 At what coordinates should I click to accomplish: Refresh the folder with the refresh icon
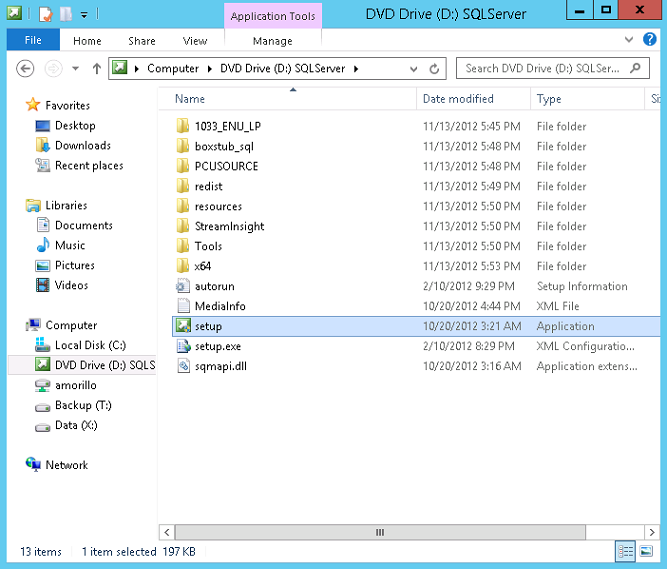click(434, 68)
